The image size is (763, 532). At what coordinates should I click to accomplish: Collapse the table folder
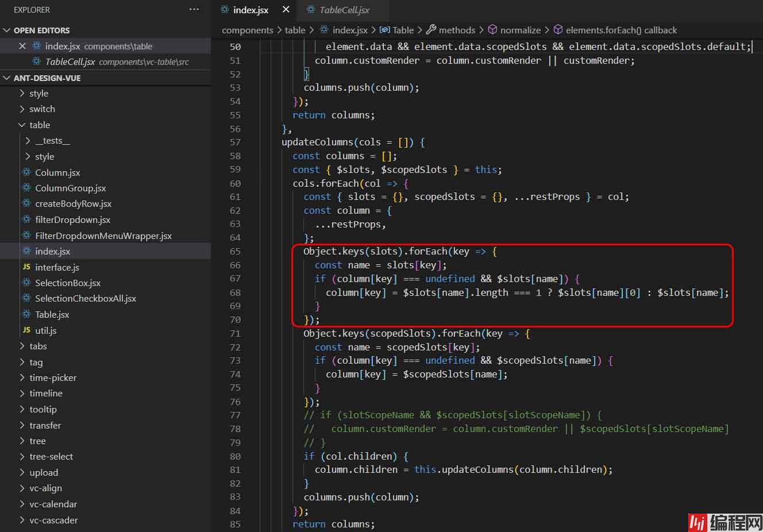coord(22,125)
